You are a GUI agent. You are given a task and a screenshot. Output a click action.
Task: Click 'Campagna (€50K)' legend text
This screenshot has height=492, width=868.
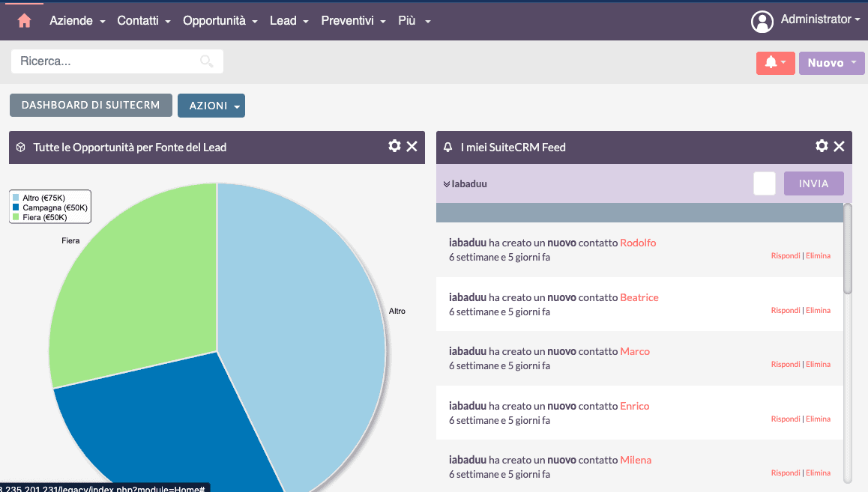tap(55, 208)
